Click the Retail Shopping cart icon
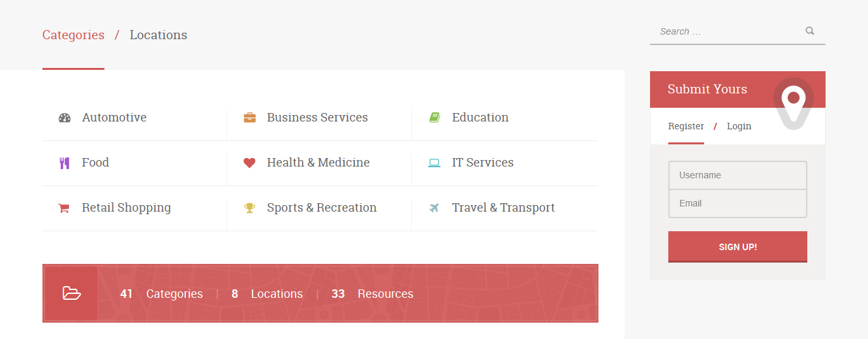868x339 pixels. 64,208
